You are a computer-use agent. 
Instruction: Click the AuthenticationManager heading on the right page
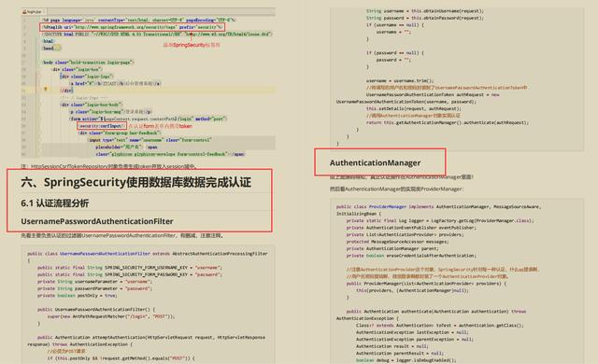click(x=375, y=162)
